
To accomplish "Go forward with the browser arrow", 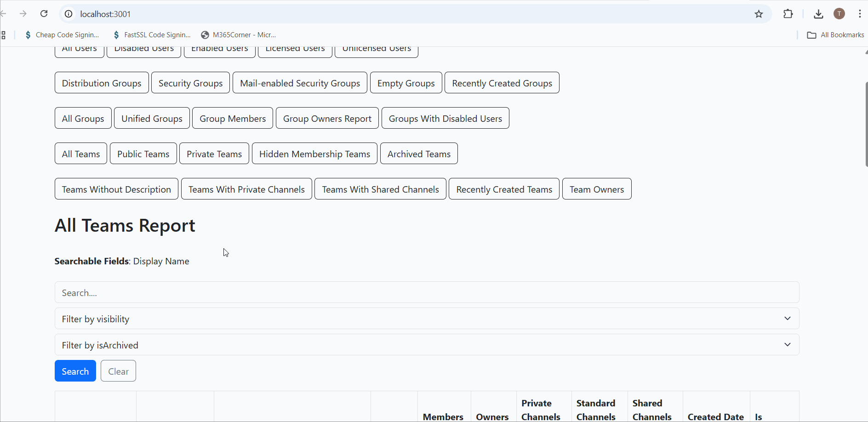I will (x=23, y=14).
